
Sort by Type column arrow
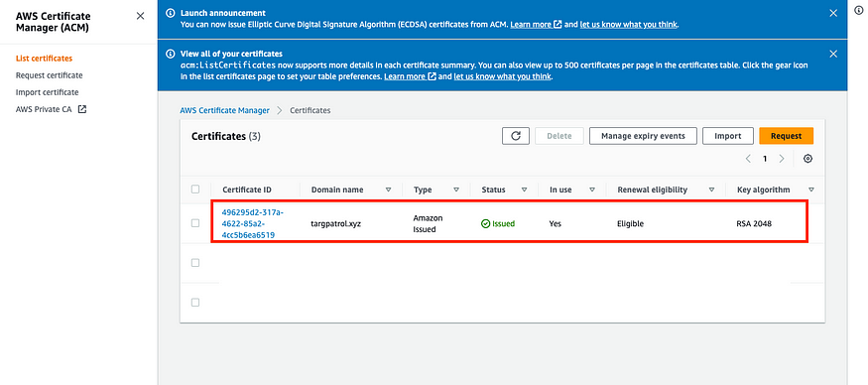click(456, 190)
